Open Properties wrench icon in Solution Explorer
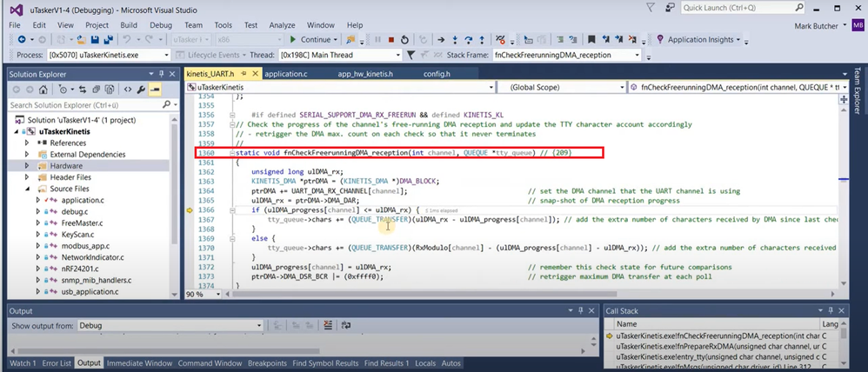 142,90
